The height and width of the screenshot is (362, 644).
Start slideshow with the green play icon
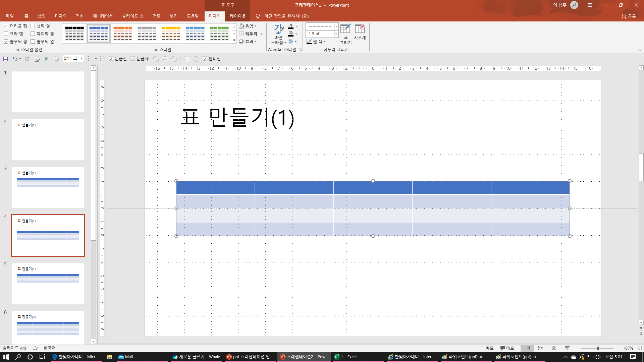47,59
